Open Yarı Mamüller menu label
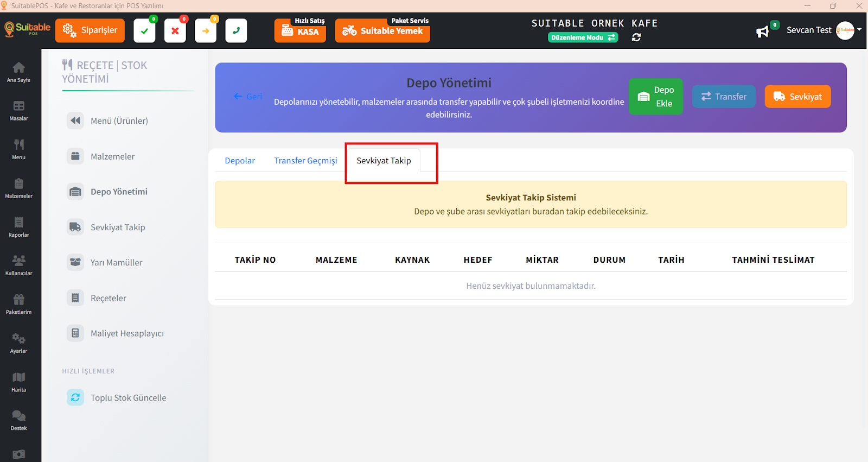 coord(116,262)
